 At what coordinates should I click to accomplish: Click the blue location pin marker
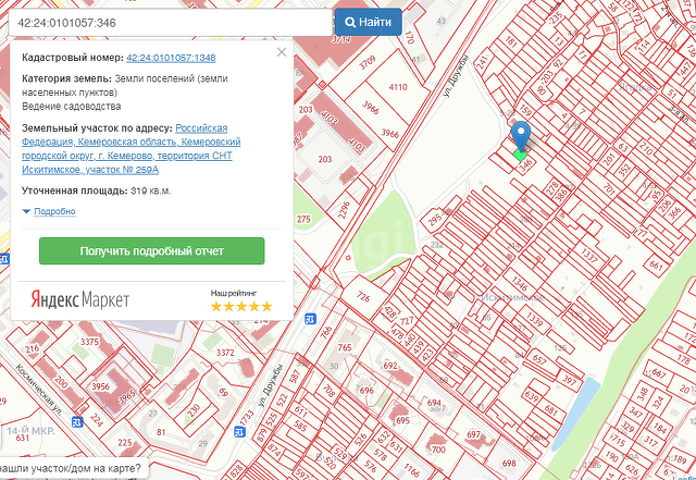coord(521,136)
